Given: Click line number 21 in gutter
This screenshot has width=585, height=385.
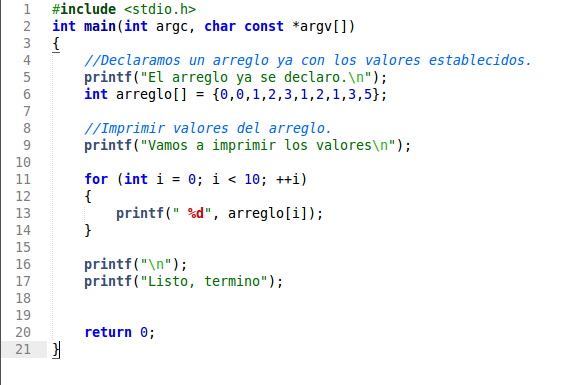Looking at the screenshot, I should tap(23, 349).
